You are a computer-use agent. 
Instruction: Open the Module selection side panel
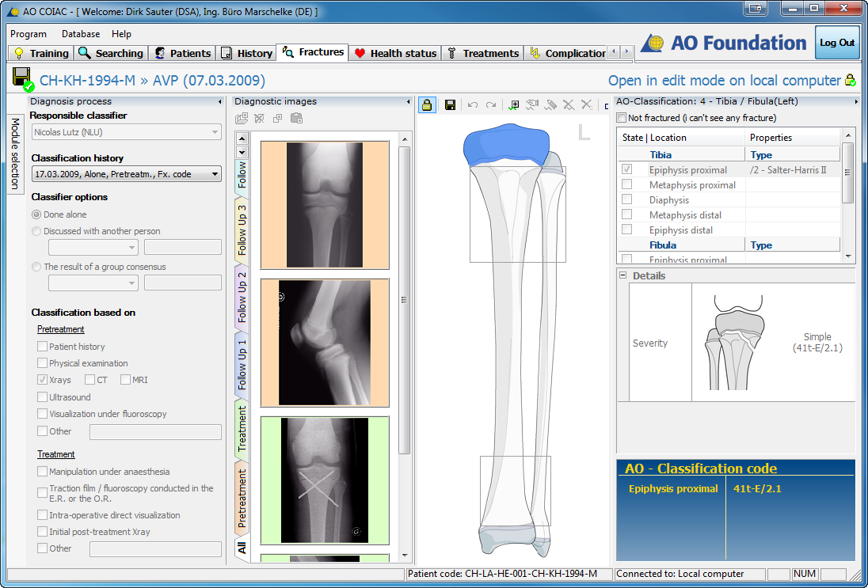pyautogui.click(x=15, y=154)
